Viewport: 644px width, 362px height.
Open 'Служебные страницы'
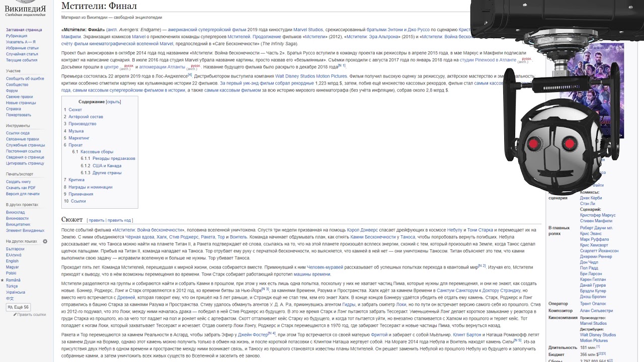(x=25, y=145)
